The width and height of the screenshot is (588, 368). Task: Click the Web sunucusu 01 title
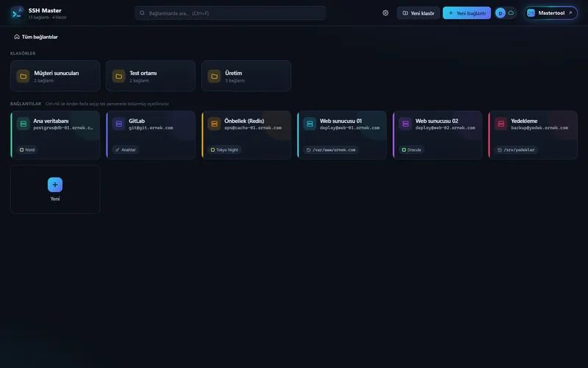pyautogui.click(x=341, y=121)
